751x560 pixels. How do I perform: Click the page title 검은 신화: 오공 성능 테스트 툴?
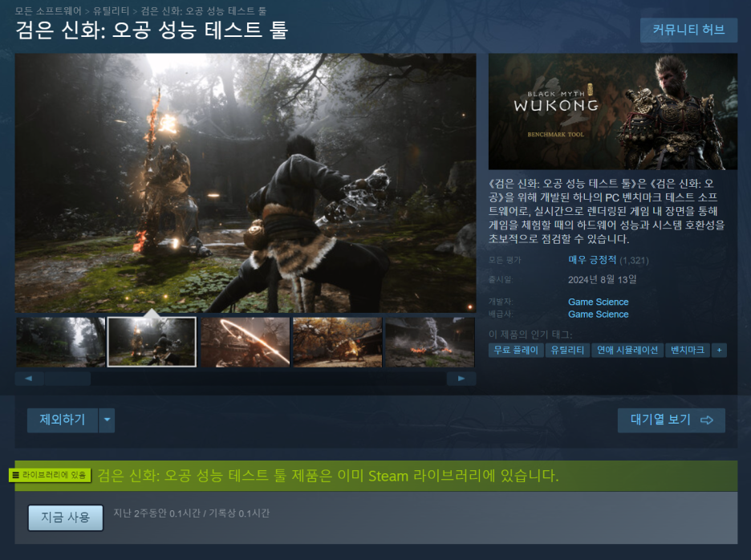pyautogui.click(x=152, y=30)
